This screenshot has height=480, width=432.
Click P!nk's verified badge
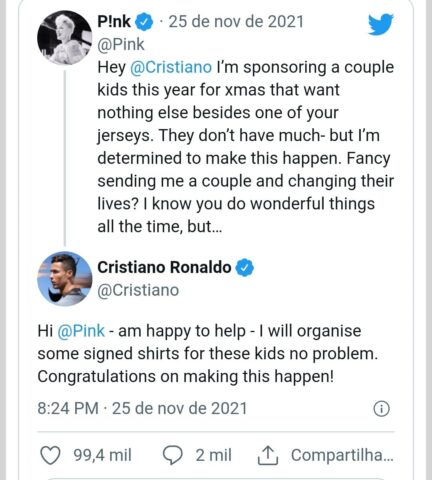[144, 22]
